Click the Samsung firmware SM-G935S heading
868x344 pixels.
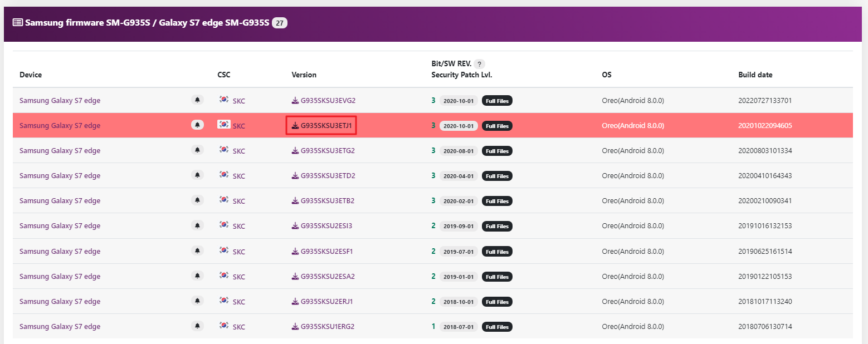[x=147, y=23]
